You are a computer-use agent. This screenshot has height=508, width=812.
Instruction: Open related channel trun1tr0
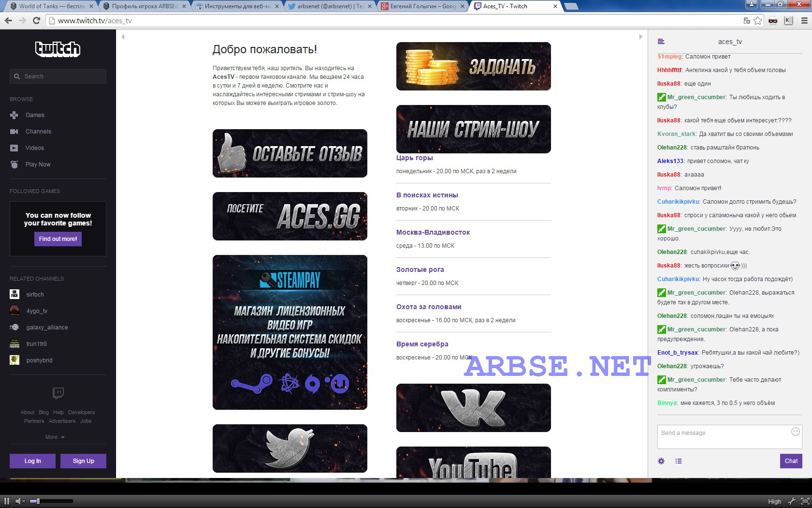pyautogui.click(x=36, y=344)
